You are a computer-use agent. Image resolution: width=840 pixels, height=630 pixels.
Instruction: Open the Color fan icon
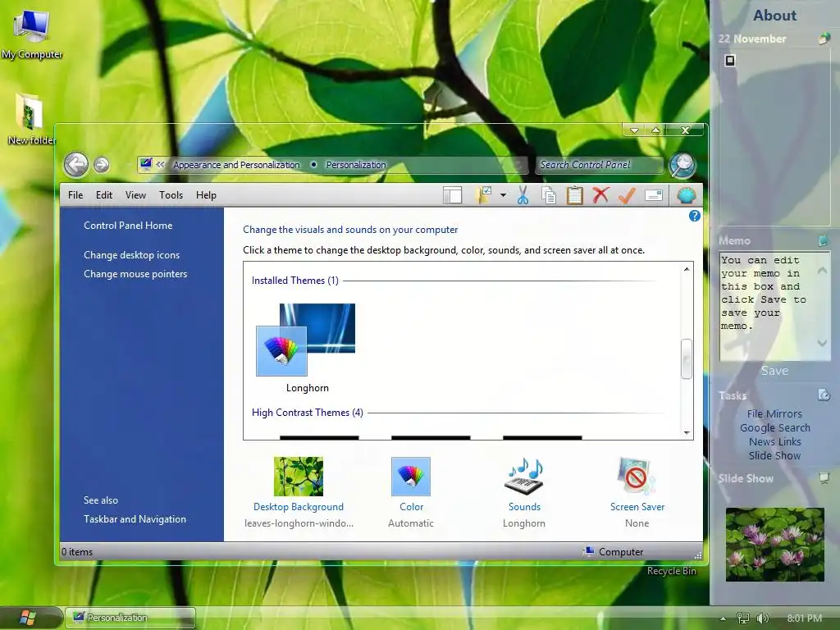pos(411,477)
